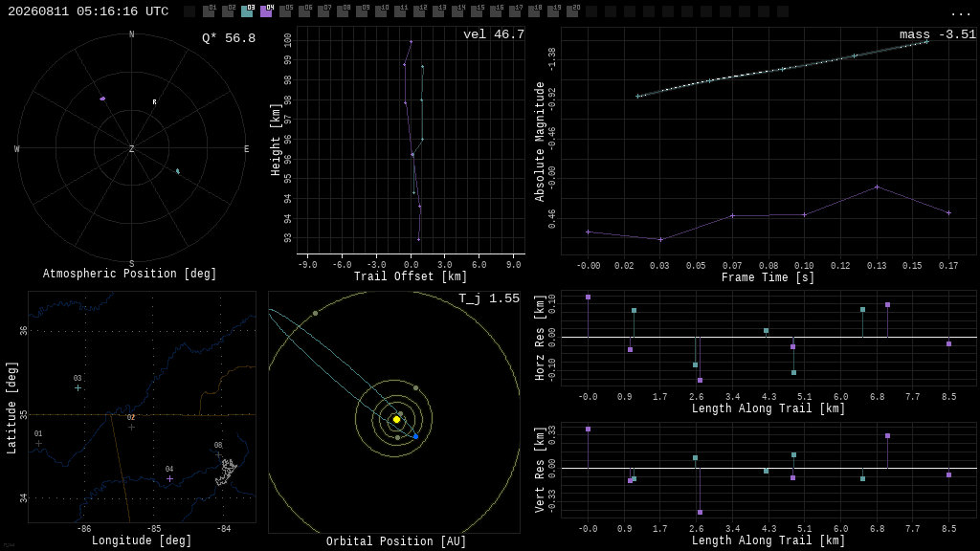980x551 pixels.
Task: Click purple height point at 100 km
Action: [411, 42]
